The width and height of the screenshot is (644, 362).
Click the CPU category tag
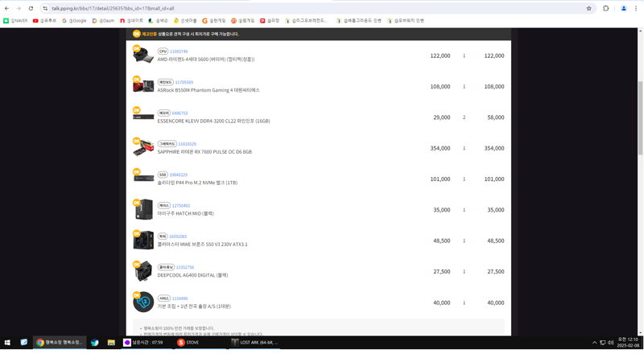163,51
